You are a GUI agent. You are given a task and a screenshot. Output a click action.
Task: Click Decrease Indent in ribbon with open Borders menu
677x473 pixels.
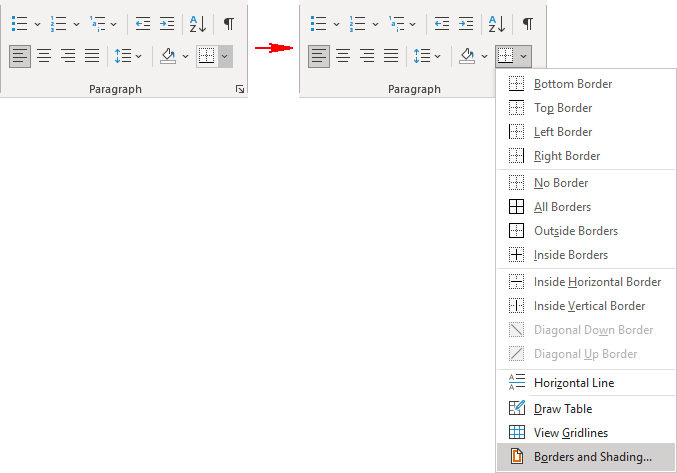coord(442,23)
